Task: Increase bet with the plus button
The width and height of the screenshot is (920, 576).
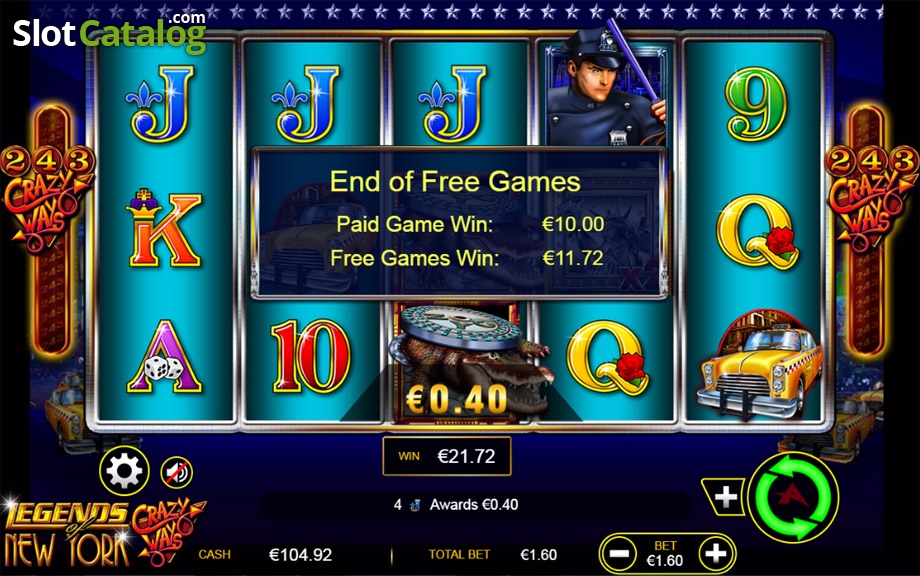Action: [x=715, y=553]
